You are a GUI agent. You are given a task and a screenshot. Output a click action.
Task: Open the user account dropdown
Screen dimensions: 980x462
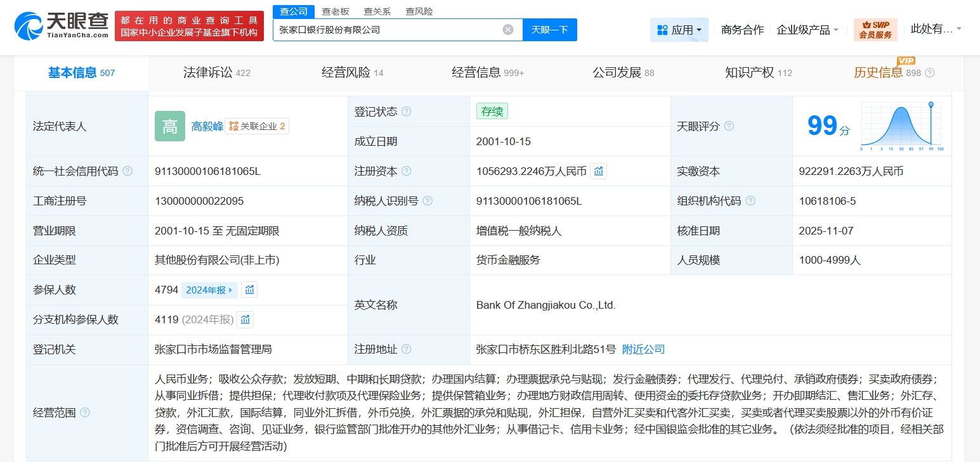click(936, 29)
